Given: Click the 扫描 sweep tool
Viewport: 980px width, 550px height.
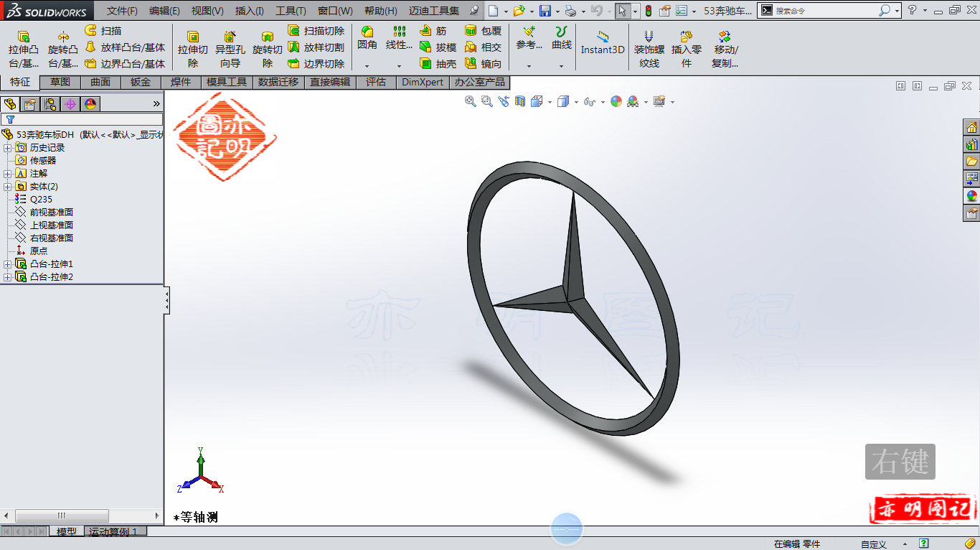Looking at the screenshot, I should [x=103, y=31].
